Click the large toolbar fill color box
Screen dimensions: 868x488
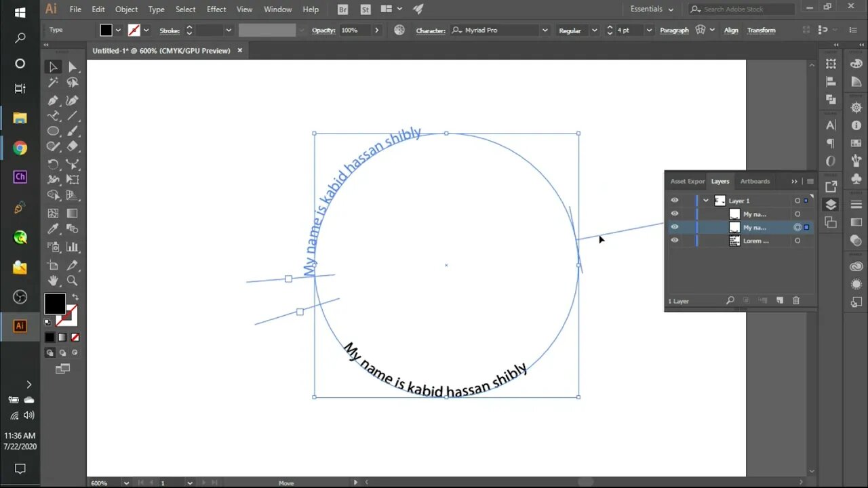(55, 304)
